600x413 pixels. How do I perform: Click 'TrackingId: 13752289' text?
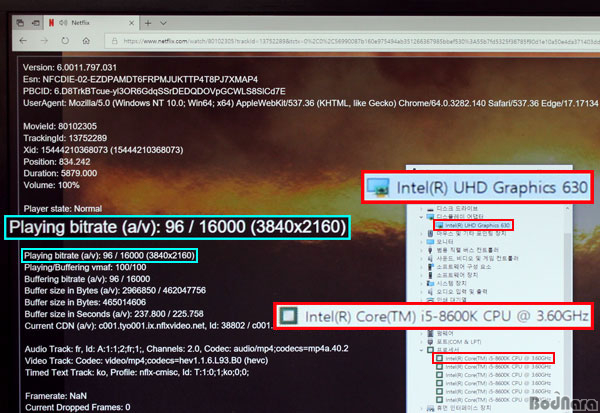[x=65, y=138]
